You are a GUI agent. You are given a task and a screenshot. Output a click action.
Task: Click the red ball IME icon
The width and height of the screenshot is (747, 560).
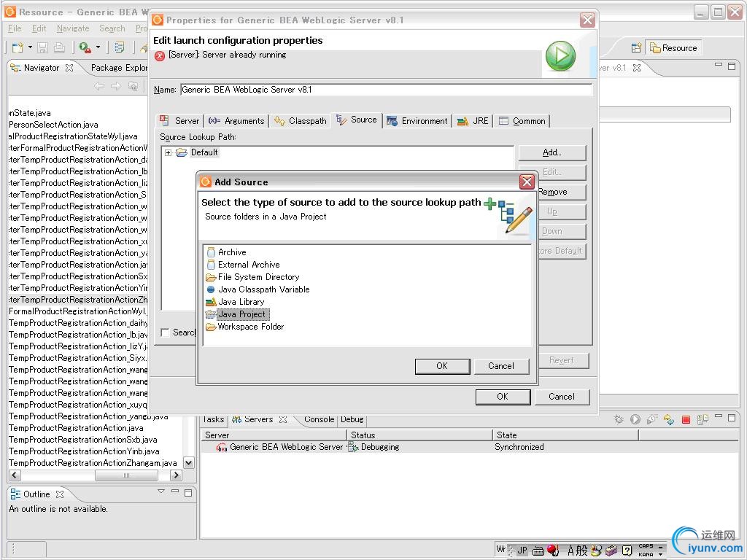(553, 551)
